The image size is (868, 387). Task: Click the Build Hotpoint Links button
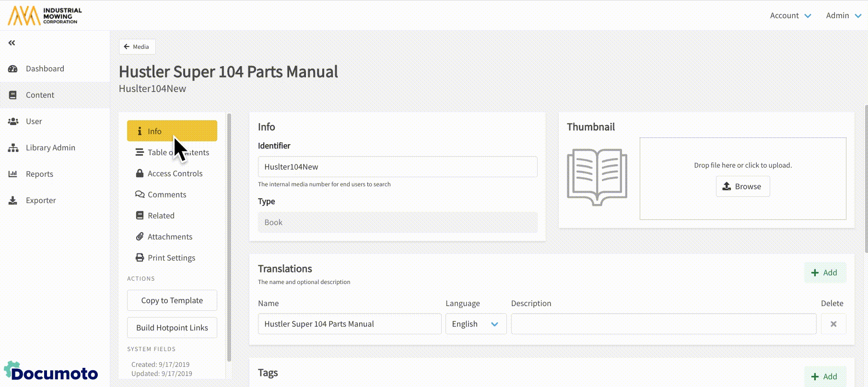coord(172,328)
